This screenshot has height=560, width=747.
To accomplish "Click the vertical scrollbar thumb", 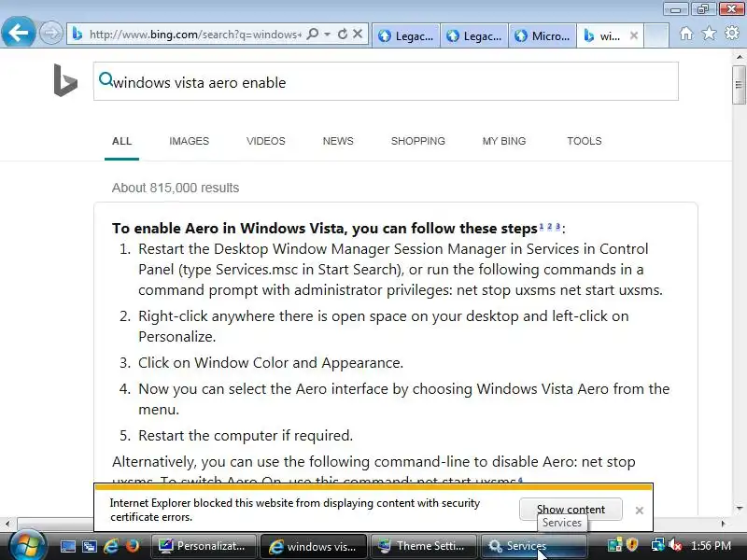I will coord(739,85).
